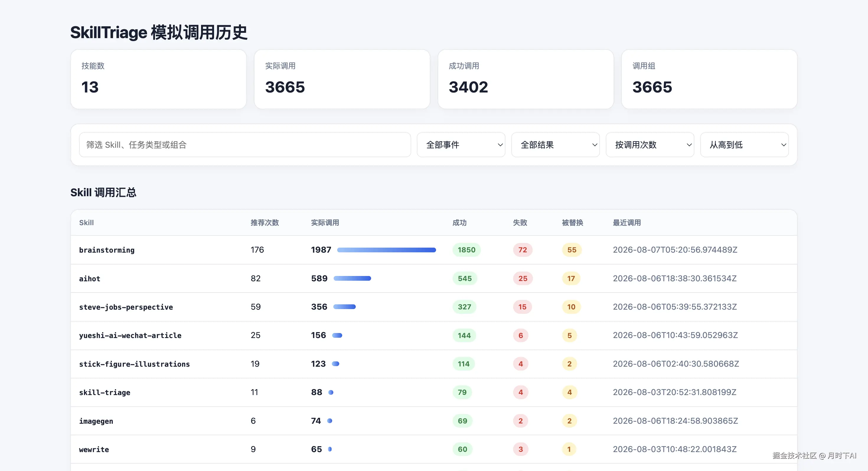Select the wewrite skill name

click(94, 449)
